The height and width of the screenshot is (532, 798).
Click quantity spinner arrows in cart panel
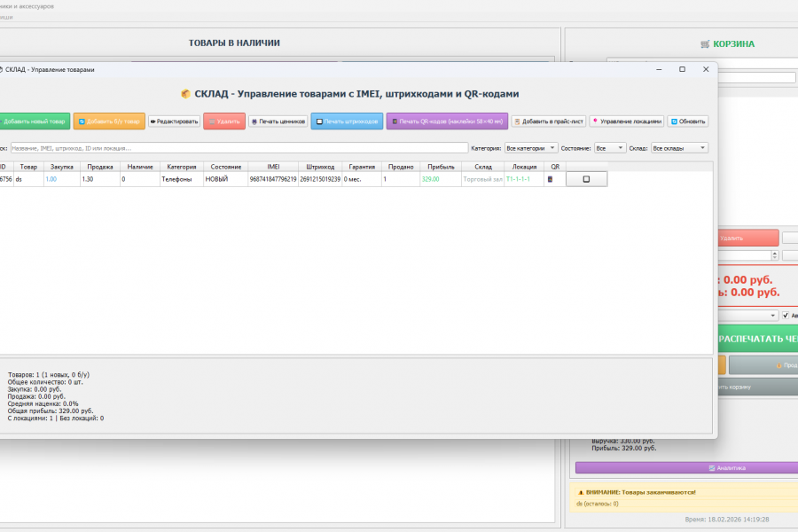tap(775, 255)
